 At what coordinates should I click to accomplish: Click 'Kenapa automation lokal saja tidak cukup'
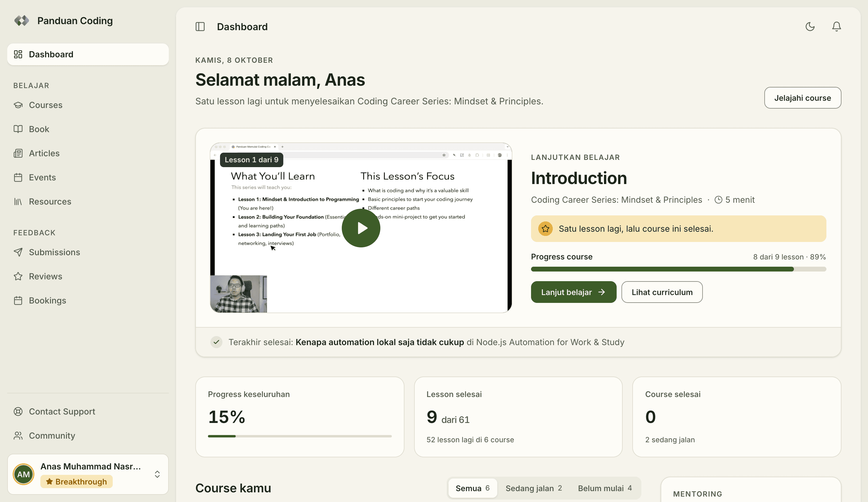(x=379, y=342)
